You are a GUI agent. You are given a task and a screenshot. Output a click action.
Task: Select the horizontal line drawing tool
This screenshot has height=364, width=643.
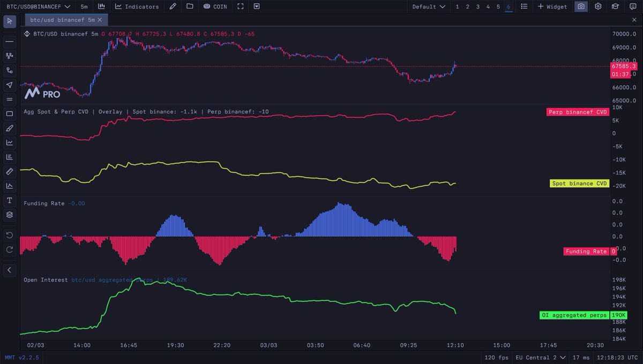10,41
